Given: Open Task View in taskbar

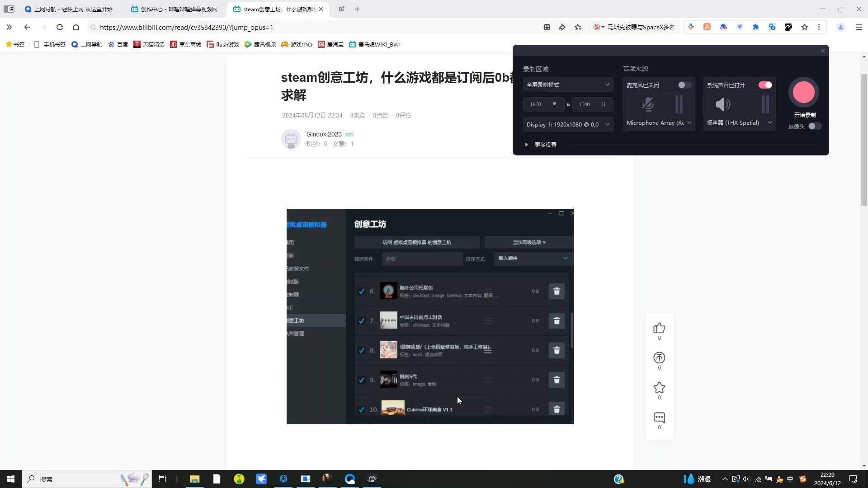Looking at the screenshot, I should 163,479.
